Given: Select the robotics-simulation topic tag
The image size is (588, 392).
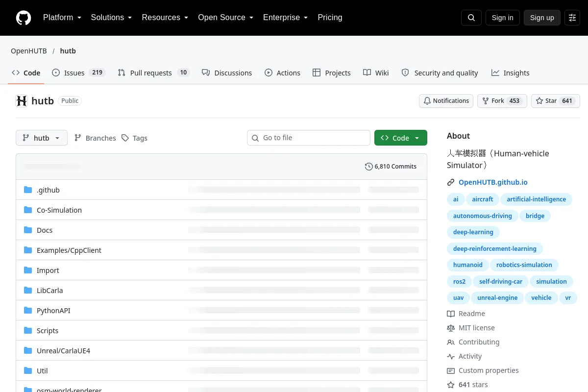Looking at the screenshot, I should tap(524, 265).
